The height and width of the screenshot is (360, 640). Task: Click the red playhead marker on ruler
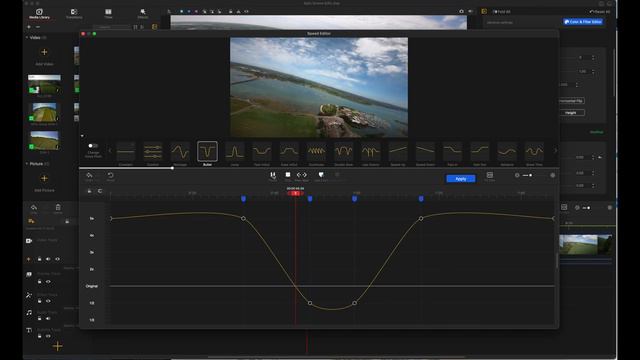click(295, 193)
